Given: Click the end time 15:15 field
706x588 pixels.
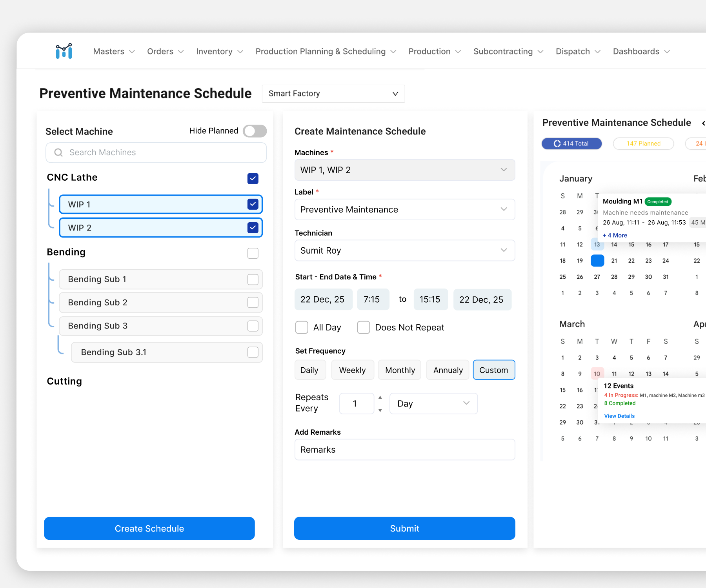Looking at the screenshot, I should tap(431, 299).
